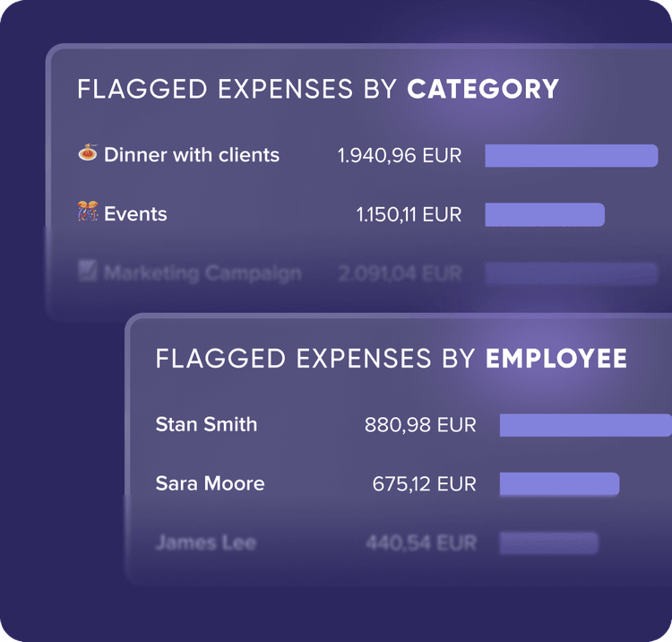Screen dimensions: 672x642
Task: Click the Sara Moore expense bar
Action: [559, 484]
